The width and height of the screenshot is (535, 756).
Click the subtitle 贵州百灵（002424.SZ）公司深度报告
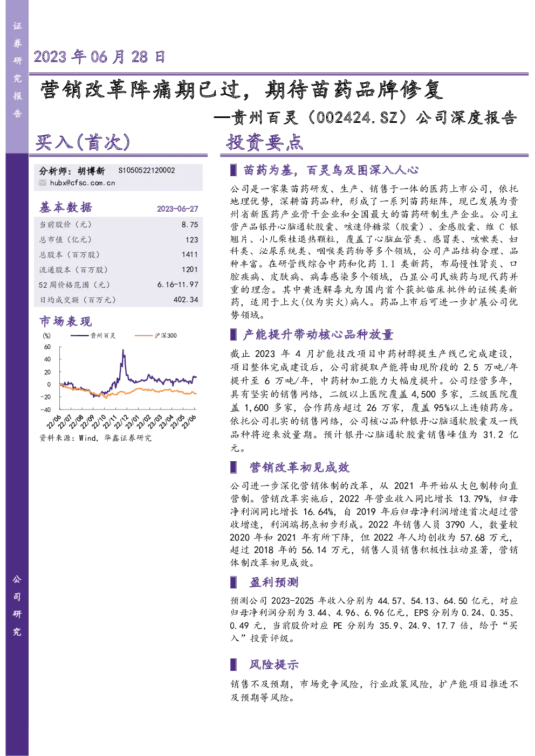pyautogui.click(x=374, y=117)
